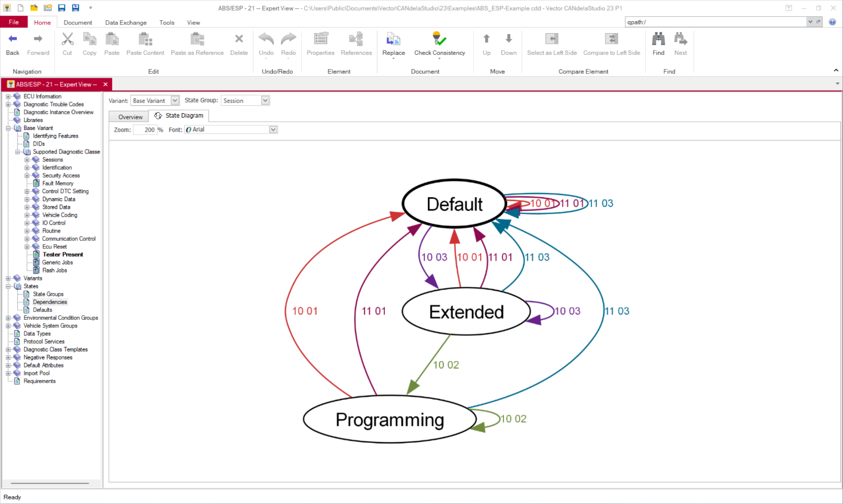Viewport: 843px width, 504px height.
Task: Expand Vehicle System Groups node
Action: pos(8,326)
